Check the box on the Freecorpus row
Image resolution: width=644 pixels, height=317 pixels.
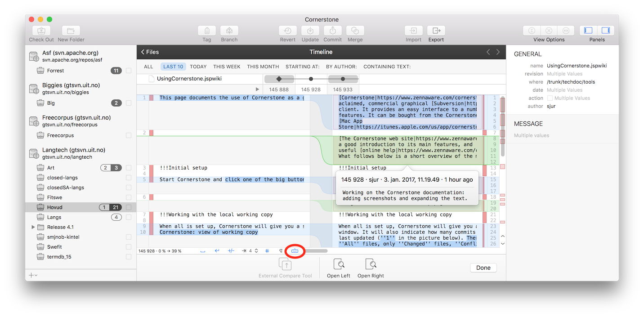[x=129, y=135]
